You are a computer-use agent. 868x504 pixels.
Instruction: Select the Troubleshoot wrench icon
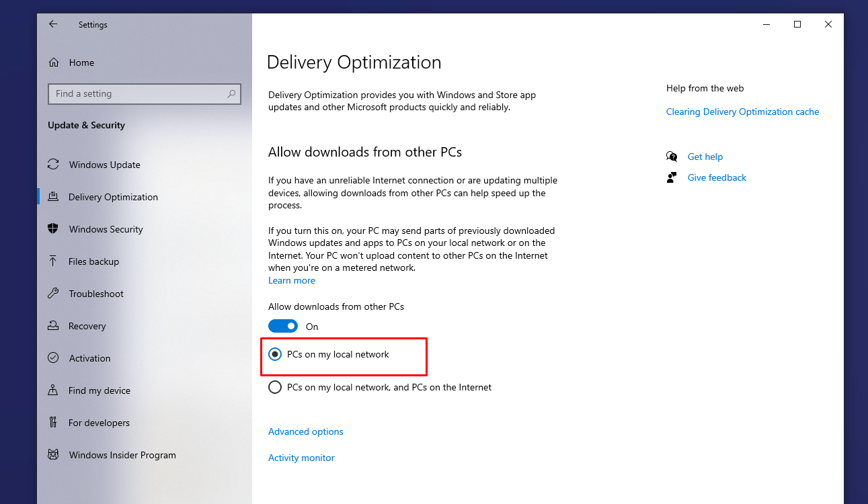click(x=53, y=294)
